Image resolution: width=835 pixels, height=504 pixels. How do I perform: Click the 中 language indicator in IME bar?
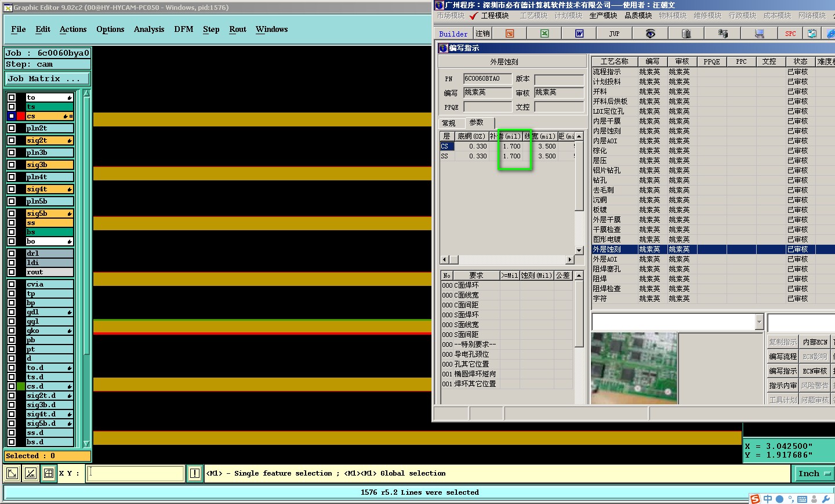point(768,499)
